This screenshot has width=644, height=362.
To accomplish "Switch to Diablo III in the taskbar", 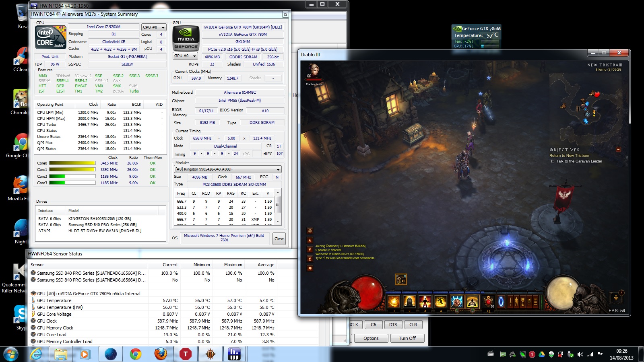I will 211,354.
